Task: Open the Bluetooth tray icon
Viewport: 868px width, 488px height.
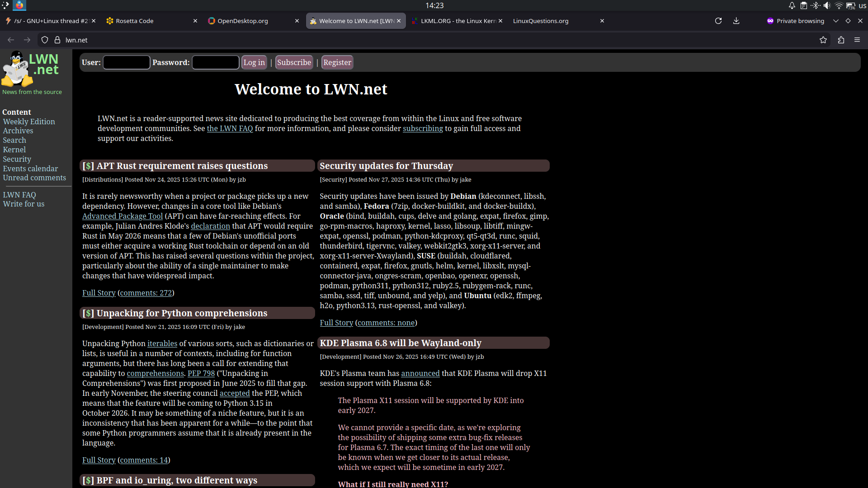Action: tap(815, 5)
